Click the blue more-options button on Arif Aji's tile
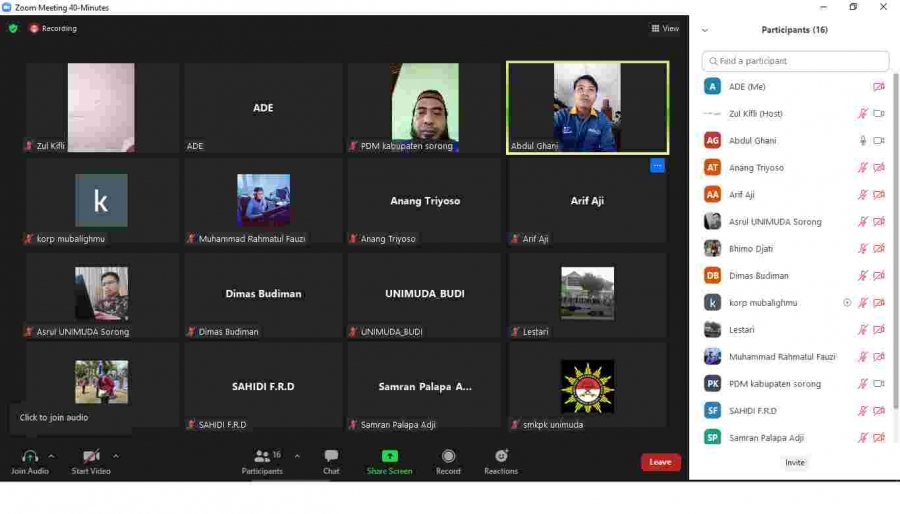 click(657, 166)
